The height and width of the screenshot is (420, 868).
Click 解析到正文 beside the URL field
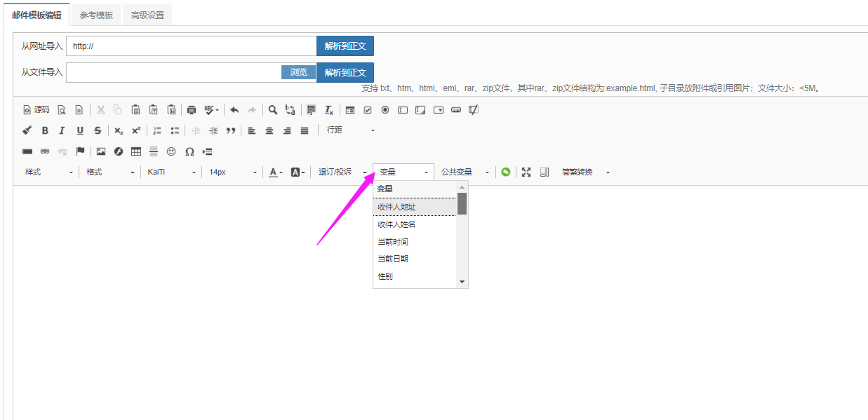[345, 46]
